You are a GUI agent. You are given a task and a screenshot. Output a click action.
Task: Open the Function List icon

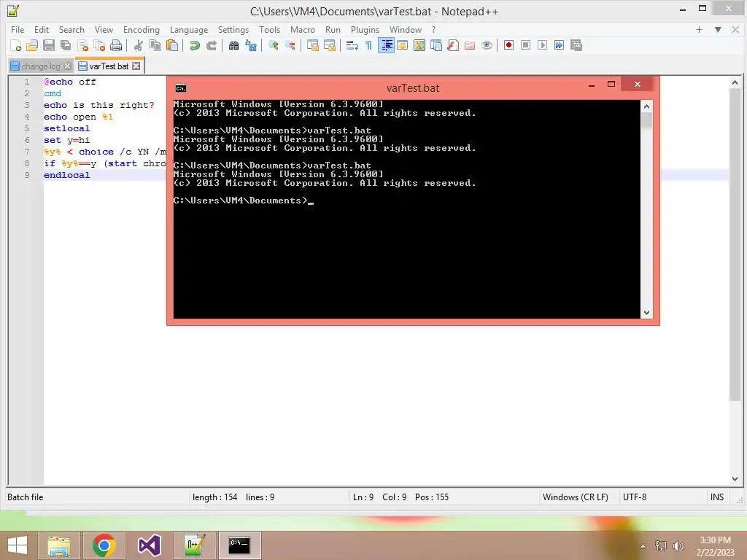coord(452,45)
